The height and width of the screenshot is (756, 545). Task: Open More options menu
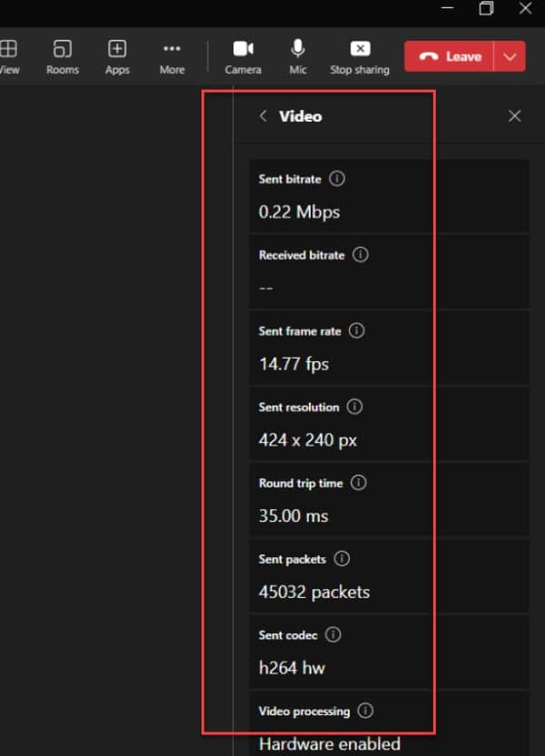pos(172,55)
